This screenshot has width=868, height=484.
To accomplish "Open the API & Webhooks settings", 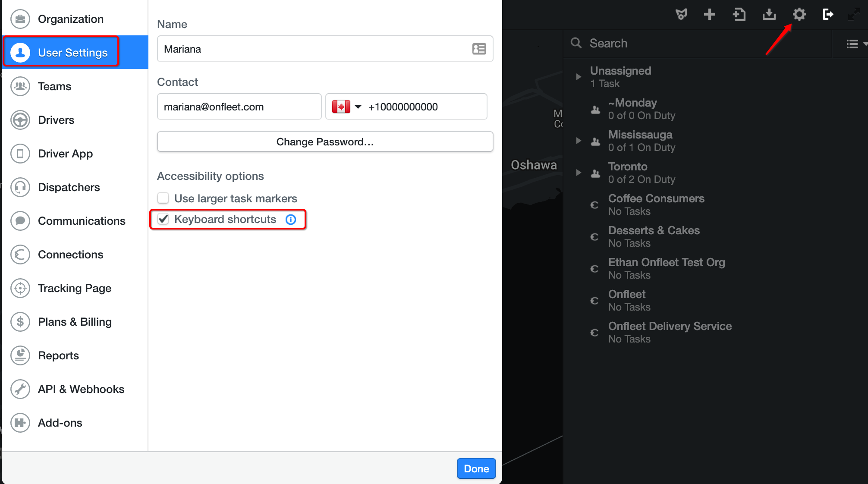I will [81, 389].
